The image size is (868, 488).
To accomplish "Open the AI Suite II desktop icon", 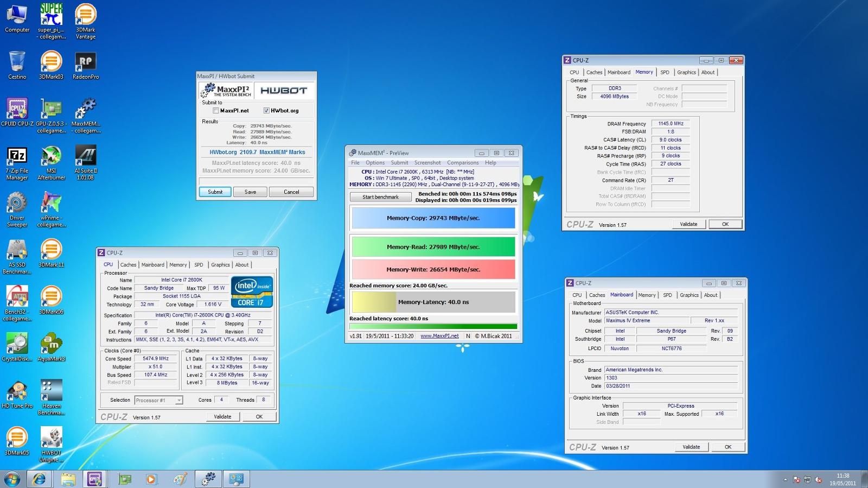I will [85, 163].
